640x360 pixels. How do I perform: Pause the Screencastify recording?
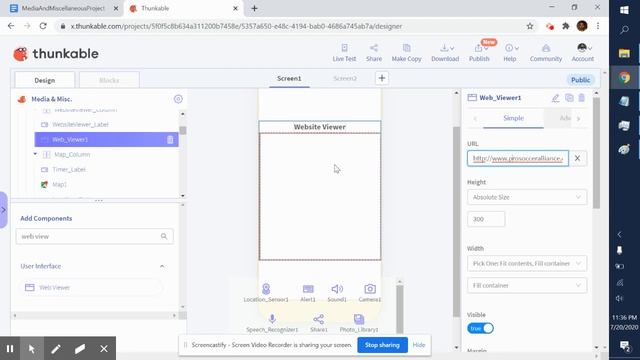tap(10, 349)
